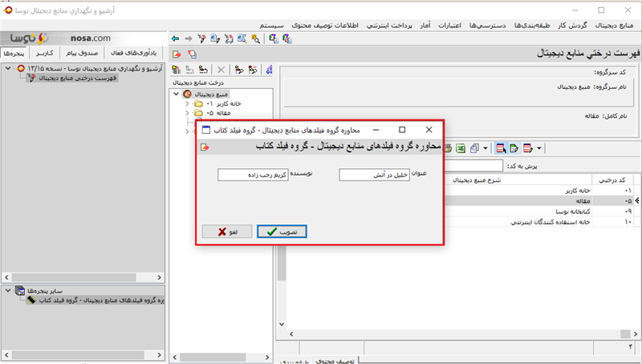
Task: Click the exit icon below the main toolbar
Action: tap(176, 54)
